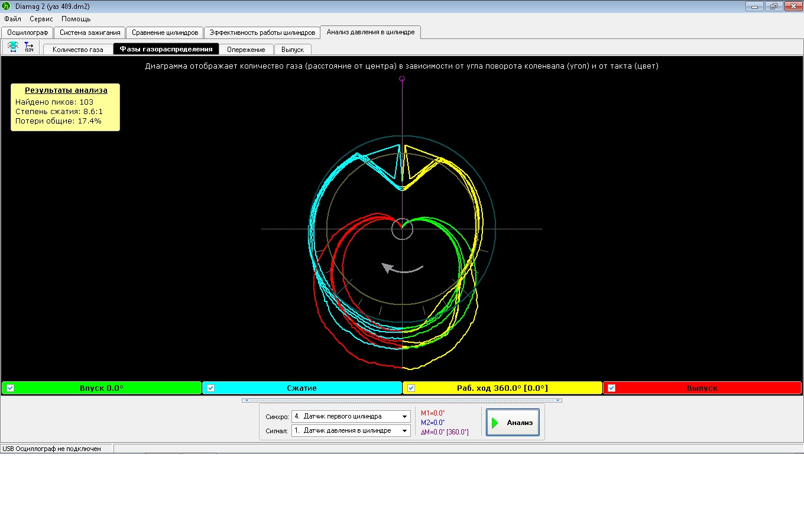This screenshot has height=532, width=804.
Task: Click the magenta marker handle atop the diagram
Action: [x=402, y=79]
